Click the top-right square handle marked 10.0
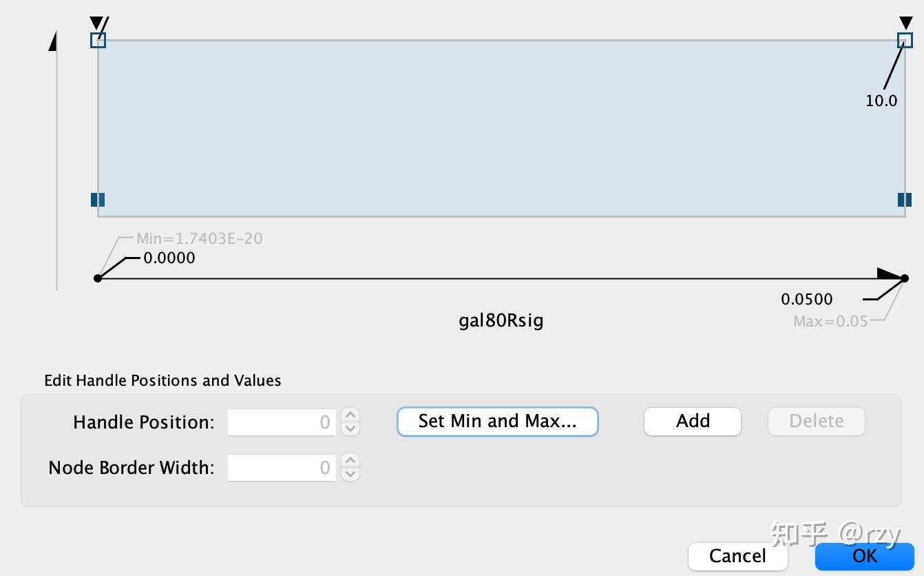924x576 pixels. pos(905,40)
